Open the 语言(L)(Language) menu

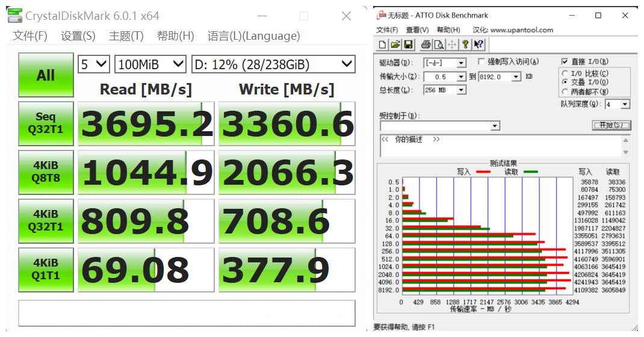click(254, 36)
